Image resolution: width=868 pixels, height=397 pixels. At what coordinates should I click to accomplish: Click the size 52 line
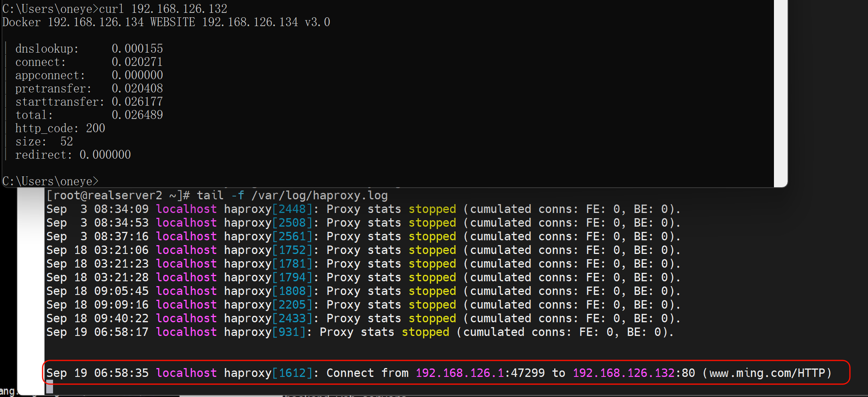coord(44,141)
